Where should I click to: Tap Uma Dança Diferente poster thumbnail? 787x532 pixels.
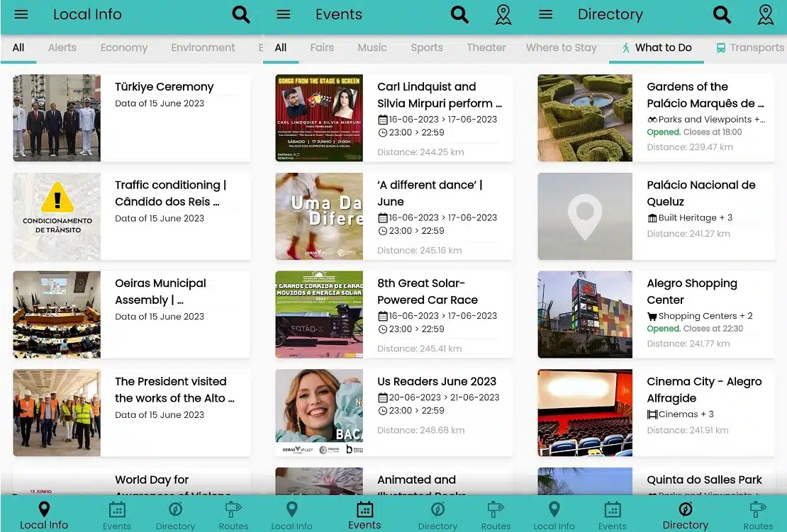click(x=319, y=216)
